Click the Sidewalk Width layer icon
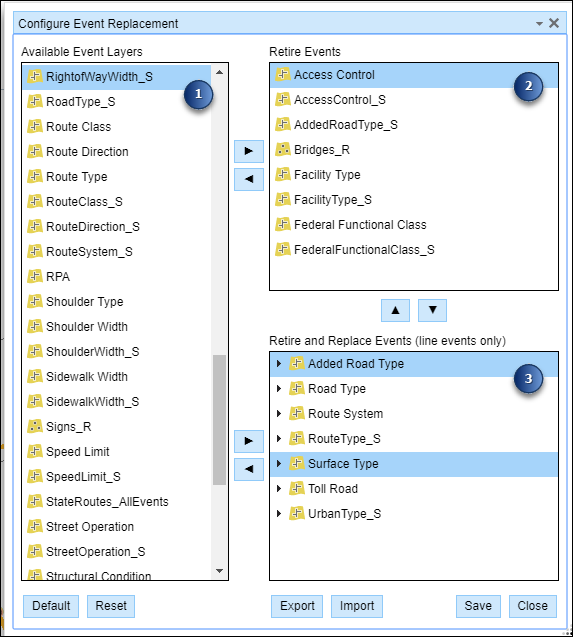Viewport: 573px width, 637px height. coord(35,376)
